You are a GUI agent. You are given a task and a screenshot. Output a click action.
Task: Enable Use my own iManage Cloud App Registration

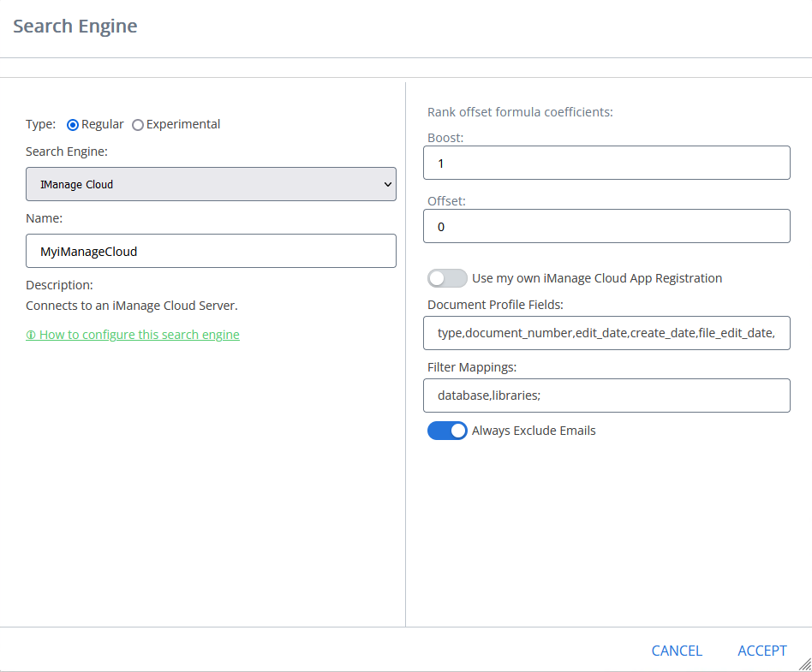click(447, 278)
